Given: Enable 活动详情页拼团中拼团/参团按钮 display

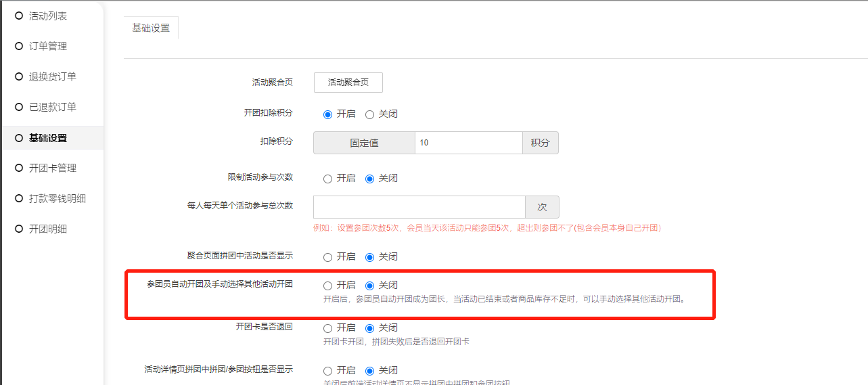Looking at the screenshot, I should tap(328, 371).
